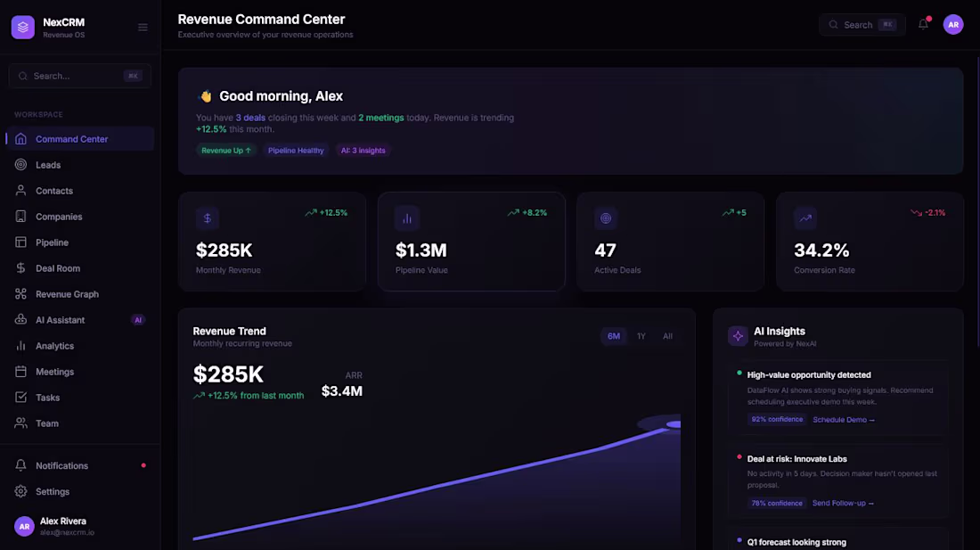Image resolution: width=980 pixels, height=550 pixels.
Task: Click the Pipeline board icon in the sidebar
Action: click(20, 242)
